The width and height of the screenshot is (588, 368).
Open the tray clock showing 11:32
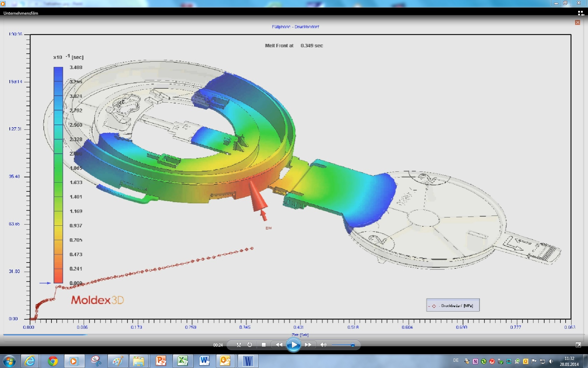569,361
